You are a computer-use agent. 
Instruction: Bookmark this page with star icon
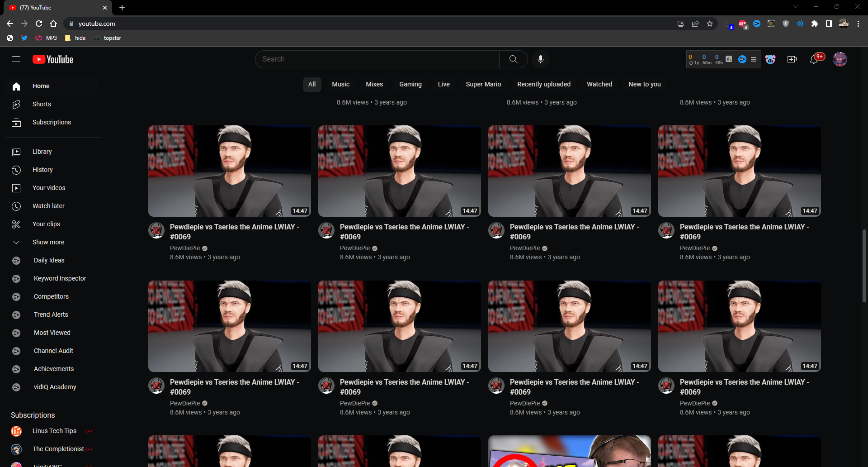click(x=710, y=24)
